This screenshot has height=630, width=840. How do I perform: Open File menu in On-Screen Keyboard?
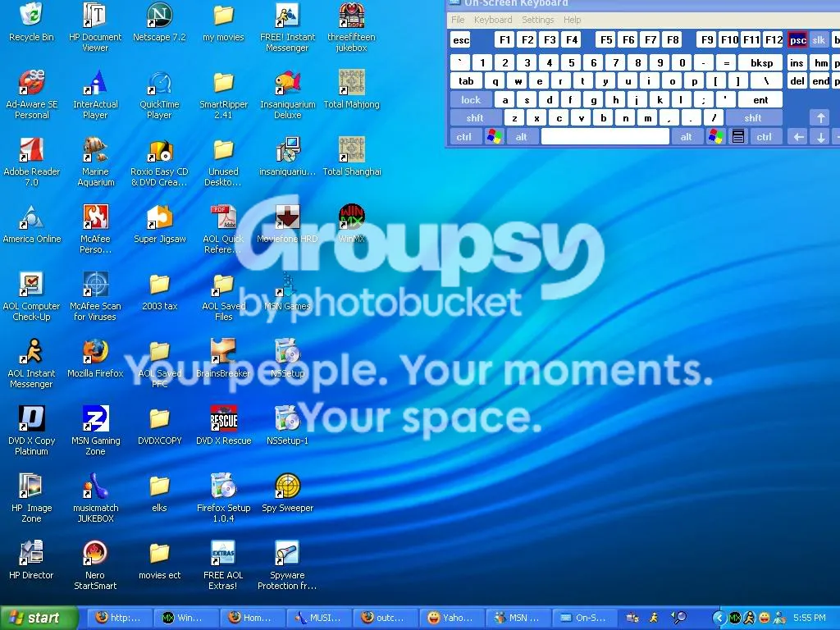point(458,20)
